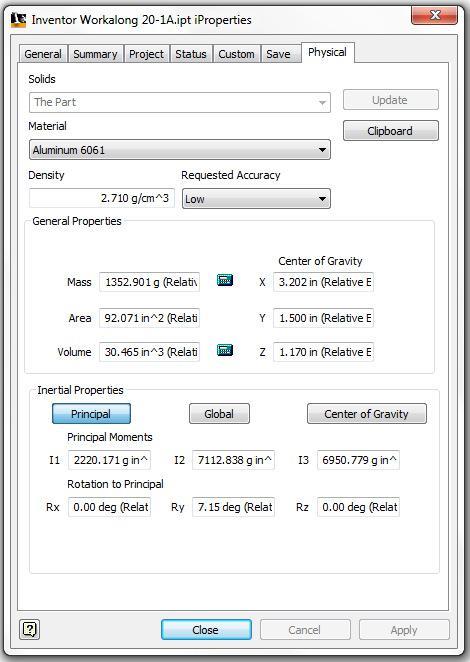Close the iProperties dialog with red X
The width and height of the screenshot is (470, 662).
click(x=435, y=16)
